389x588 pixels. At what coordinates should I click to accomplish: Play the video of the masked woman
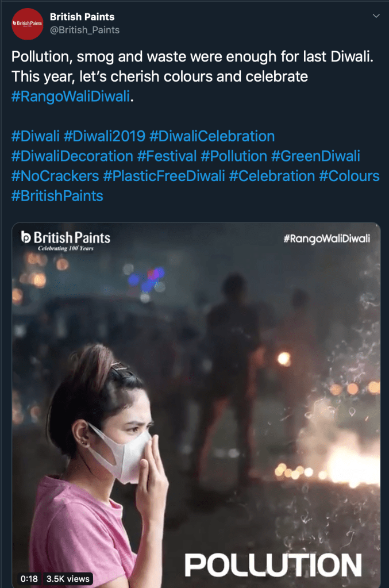pos(196,402)
